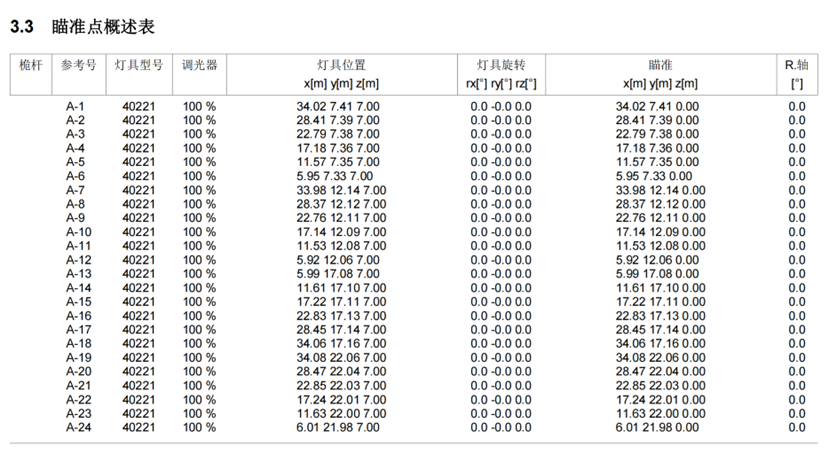Select rotation value in row A-19
Screen dimensions: 829x470
(x=501, y=358)
